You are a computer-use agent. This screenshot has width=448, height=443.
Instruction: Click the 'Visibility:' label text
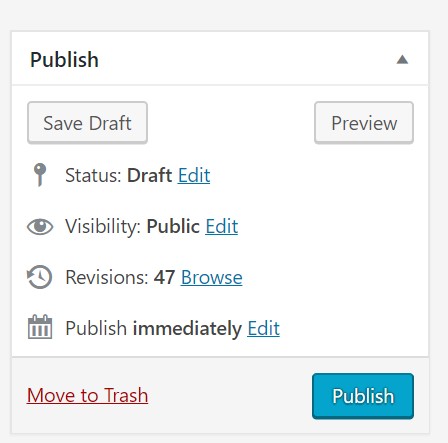[103, 226]
